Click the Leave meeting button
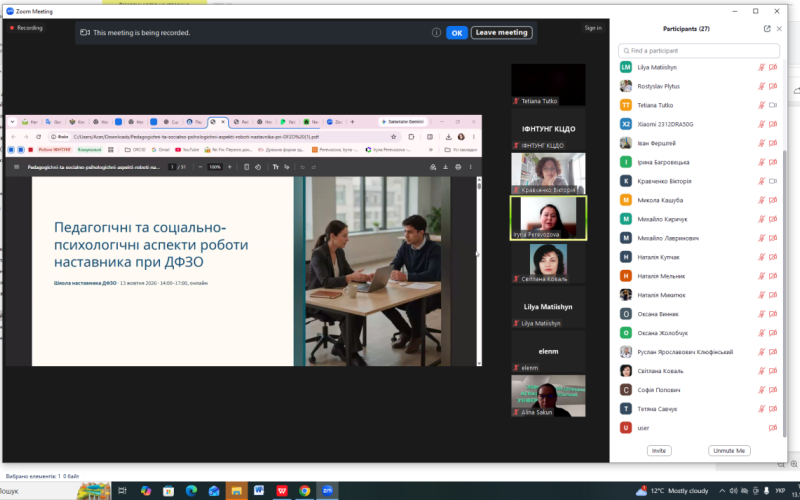 tap(502, 33)
